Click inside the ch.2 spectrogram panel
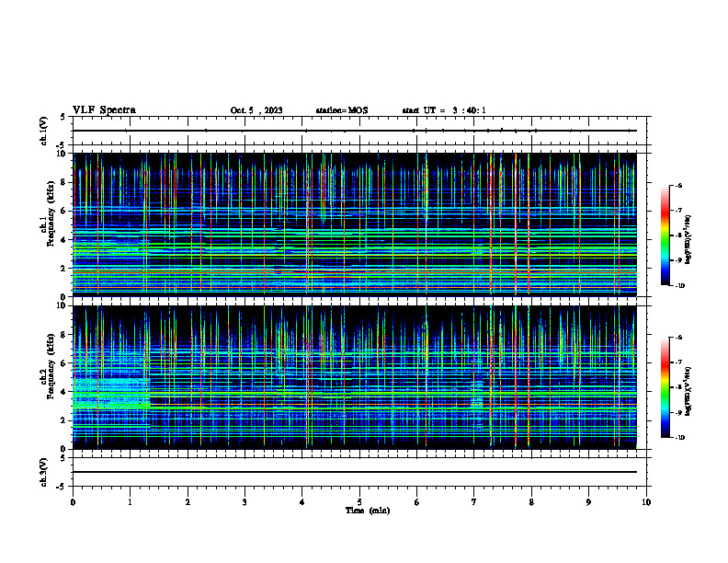Viewport: 728px width, 563px height. [x=355, y=377]
